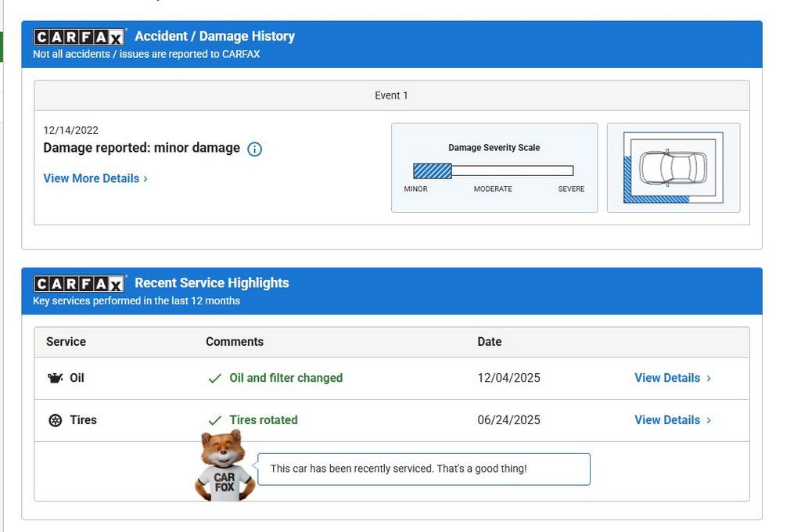Click the CARFAX logo in Service Highlights header
The width and height of the screenshot is (801, 532).
(x=78, y=283)
